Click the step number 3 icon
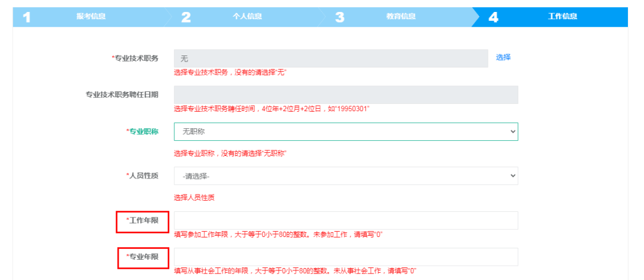Screen dimensions: 644x280 [340, 17]
